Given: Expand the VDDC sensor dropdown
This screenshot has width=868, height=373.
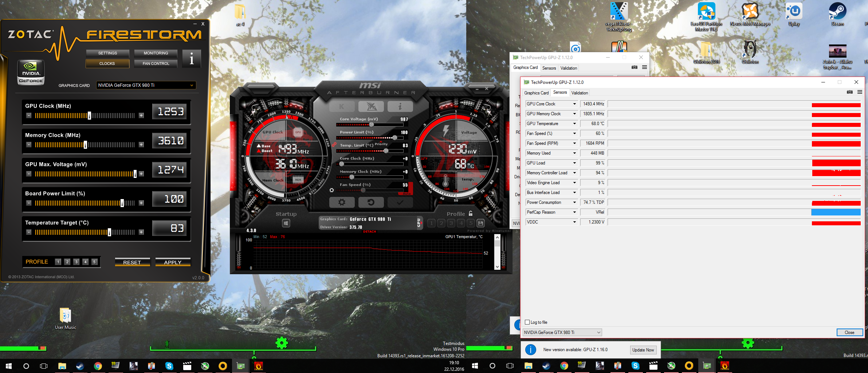Looking at the screenshot, I should (574, 222).
